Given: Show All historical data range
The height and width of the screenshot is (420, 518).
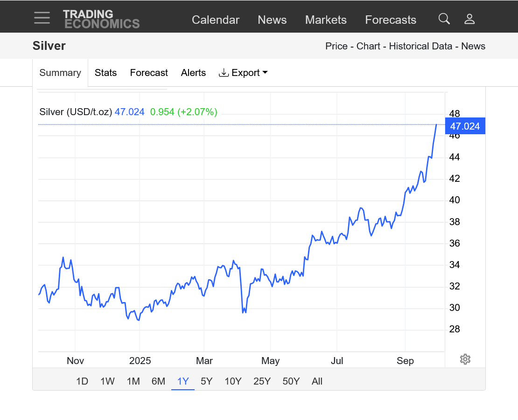Looking at the screenshot, I should (317, 381).
